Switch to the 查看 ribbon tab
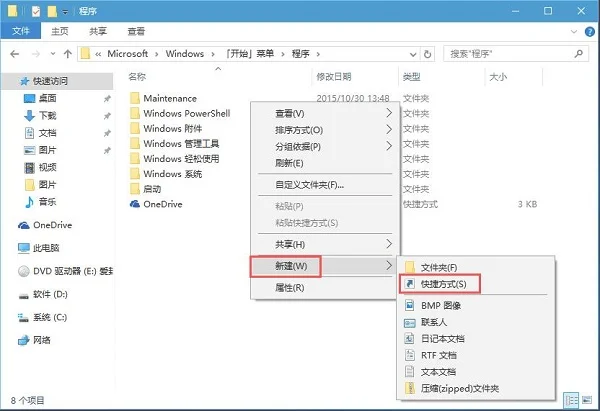Screen dimensions: 600x411 pos(136,31)
